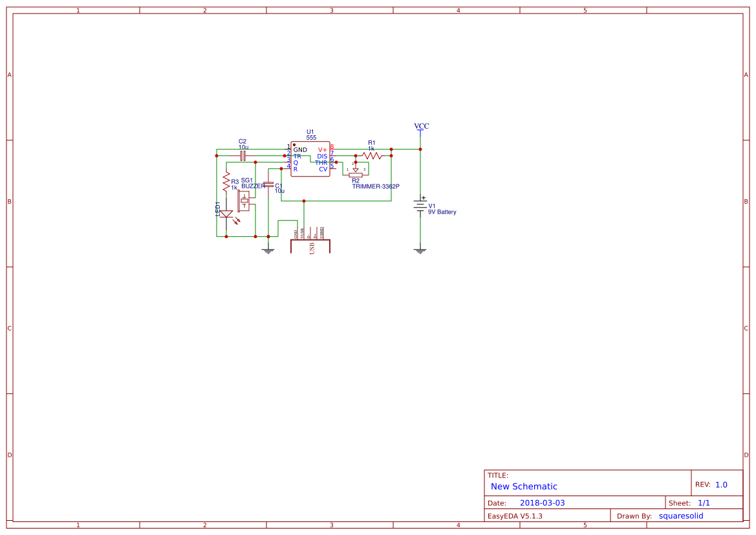Viewport: 756px width, 535px height.
Task: Click the battery plus sign marker
Action: pyautogui.click(x=424, y=198)
